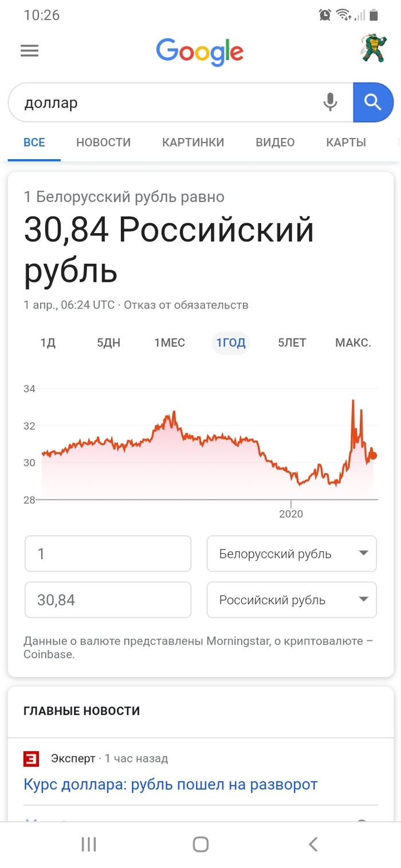Switch chart to 5ЛЕТ range
This screenshot has width=401, height=868.
tap(291, 342)
